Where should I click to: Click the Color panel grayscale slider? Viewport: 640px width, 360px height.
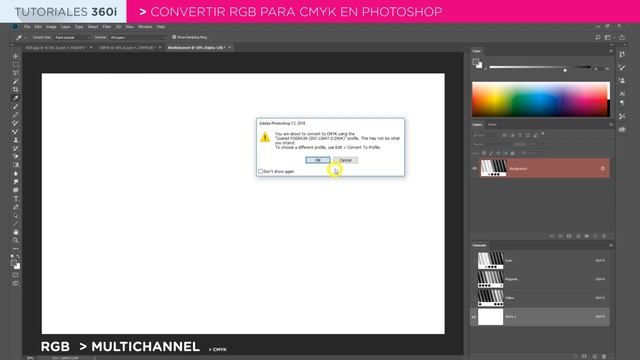pos(540,67)
